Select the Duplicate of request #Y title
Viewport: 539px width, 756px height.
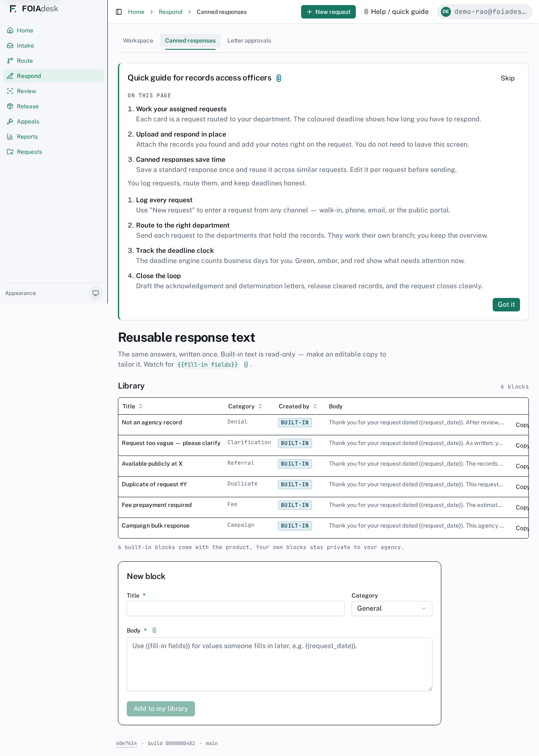point(154,484)
